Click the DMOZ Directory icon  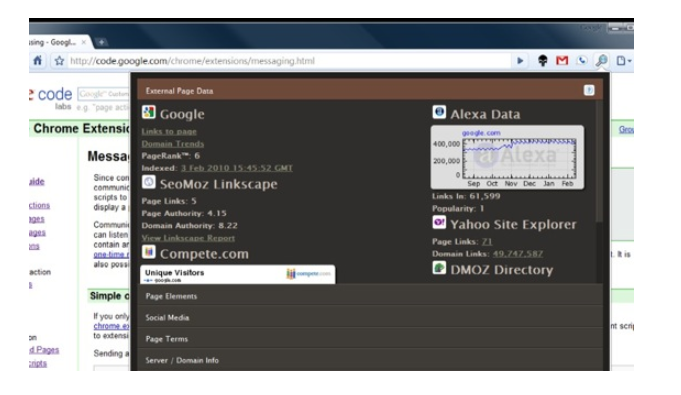pos(439,268)
